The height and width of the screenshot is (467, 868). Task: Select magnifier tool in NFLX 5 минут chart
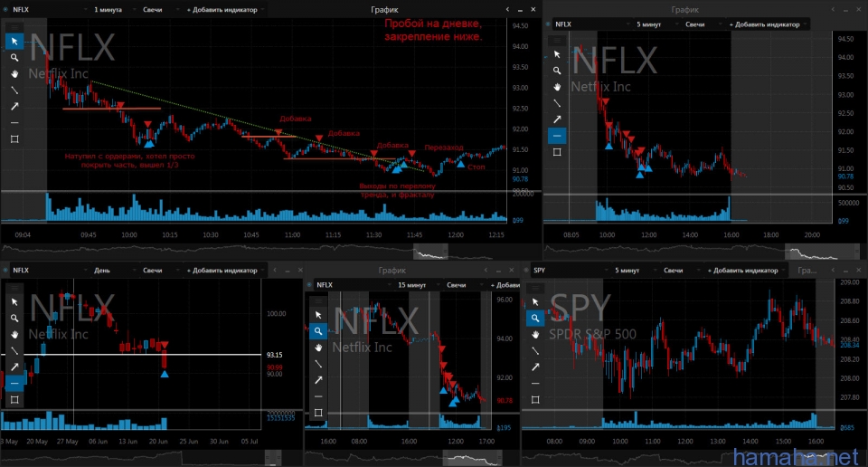tap(557, 71)
